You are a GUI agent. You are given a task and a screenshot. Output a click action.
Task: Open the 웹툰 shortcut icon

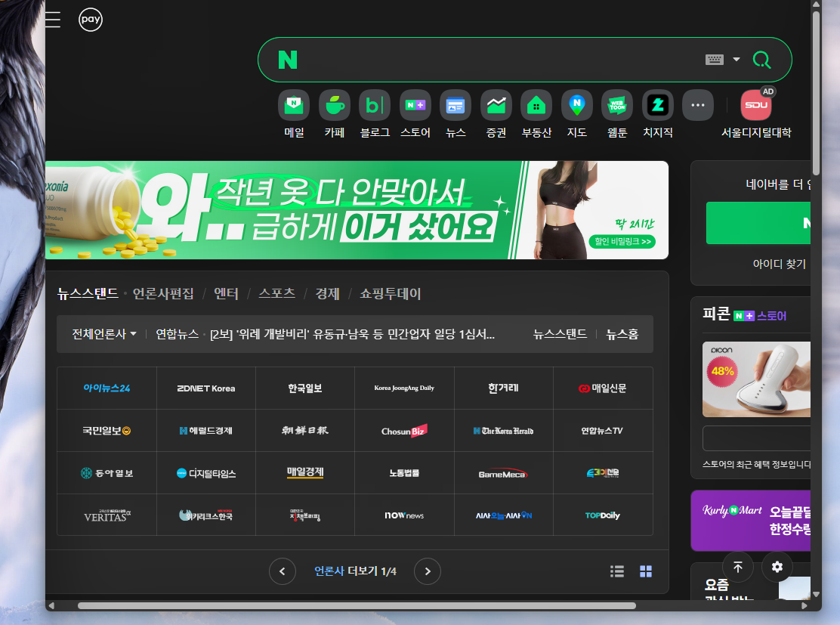coord(617,105)
